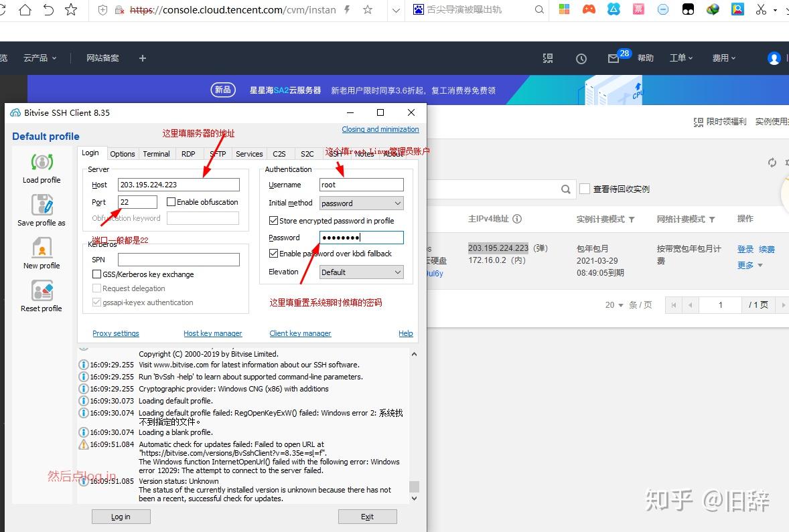Image resolution: width=789 pixels, height=532 pixels.
Task: Click the New profile icon
Action: [42, 248]
